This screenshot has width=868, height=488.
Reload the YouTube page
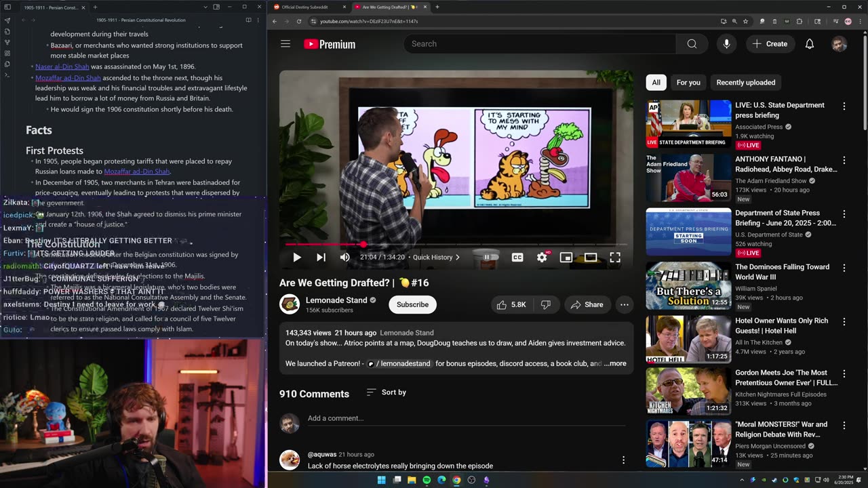(298, 21)
